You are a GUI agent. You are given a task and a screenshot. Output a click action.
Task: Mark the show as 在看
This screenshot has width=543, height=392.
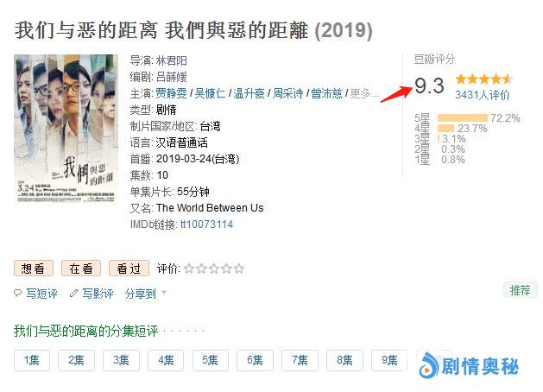tap(81, 269)
